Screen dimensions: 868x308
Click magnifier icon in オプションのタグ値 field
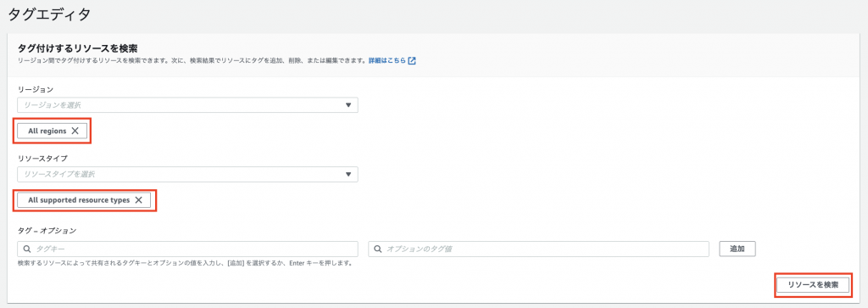click(377, 249)
